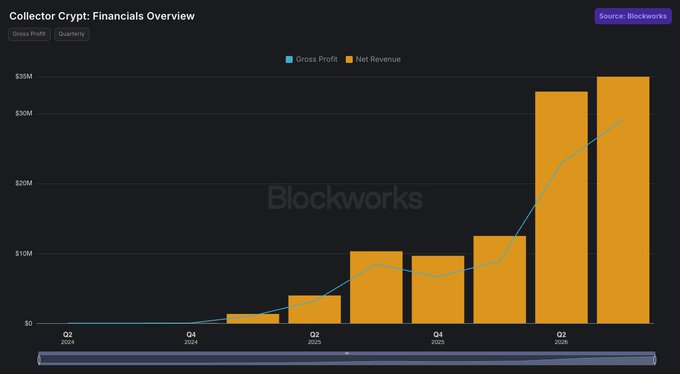Click the range slider right handle

(654, 359)
